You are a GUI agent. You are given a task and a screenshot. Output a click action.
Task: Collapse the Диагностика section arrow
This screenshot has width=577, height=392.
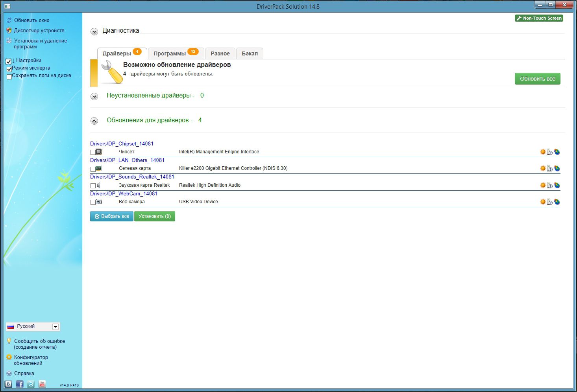[x=94, y=31]
